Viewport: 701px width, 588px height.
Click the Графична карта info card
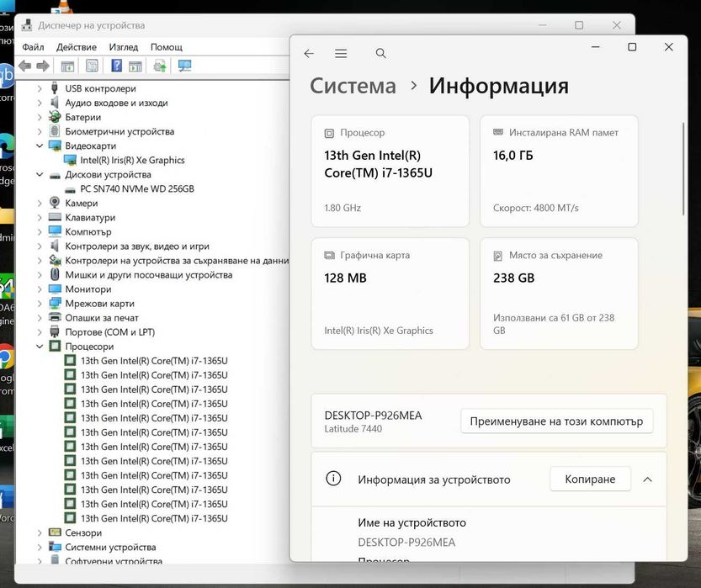coord(390,294)
